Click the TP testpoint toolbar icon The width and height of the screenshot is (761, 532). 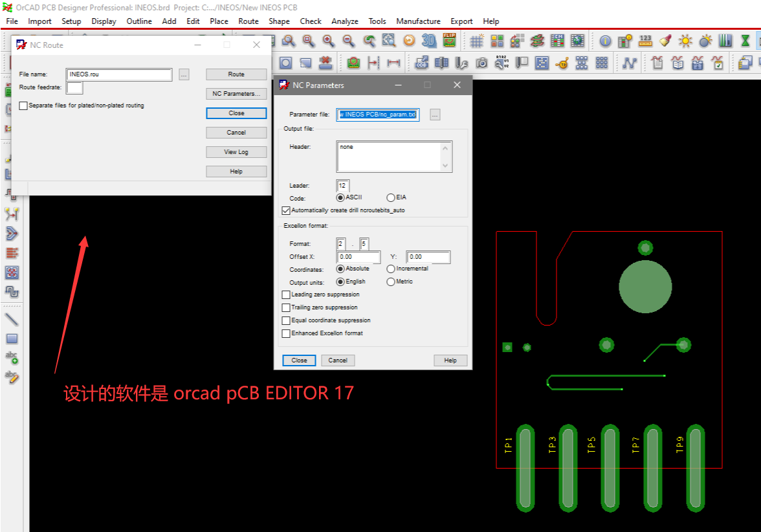(x=562, y=63)
